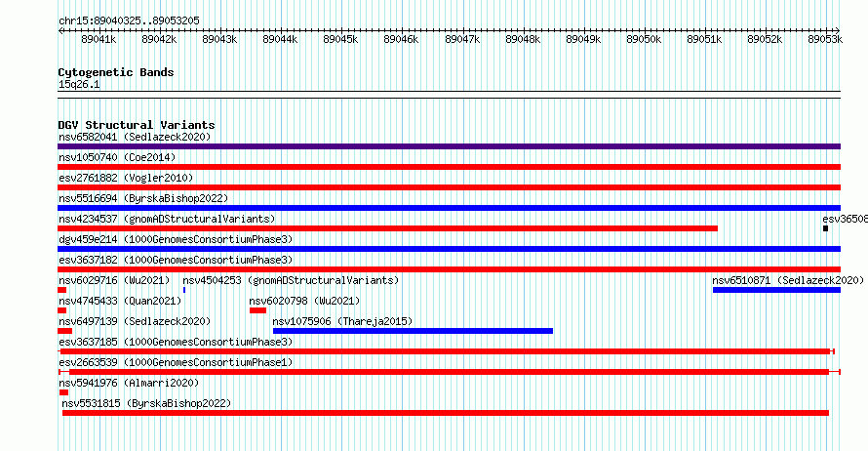Select the blue dgv459e214 variant bar
The width and height of the screenshot is (868, 451).
[449, 249]
